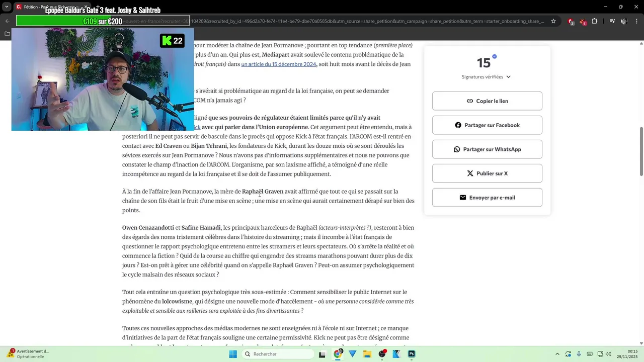Go back with the browser back arrow
The image size is (644, 362).
(7, 21)
